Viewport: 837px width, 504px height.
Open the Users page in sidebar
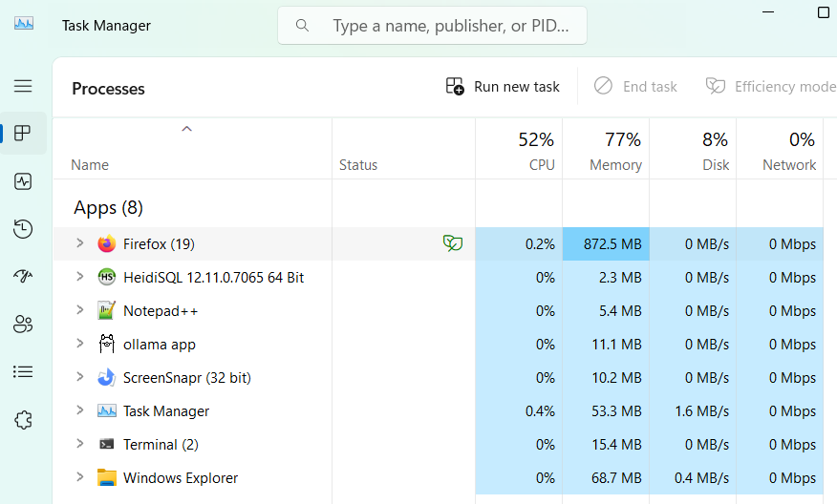[x=23, y=325]
